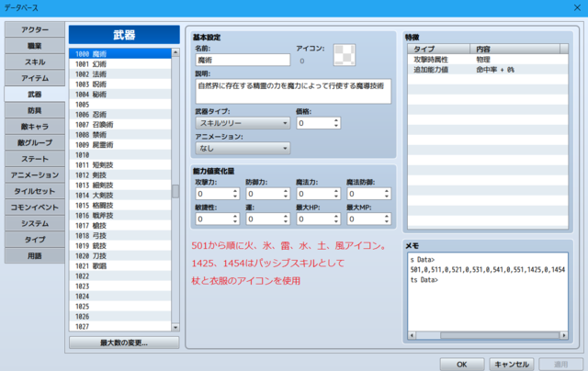Open the 敵グループ tab
588x371 pixels.
[x=35, y=142]
